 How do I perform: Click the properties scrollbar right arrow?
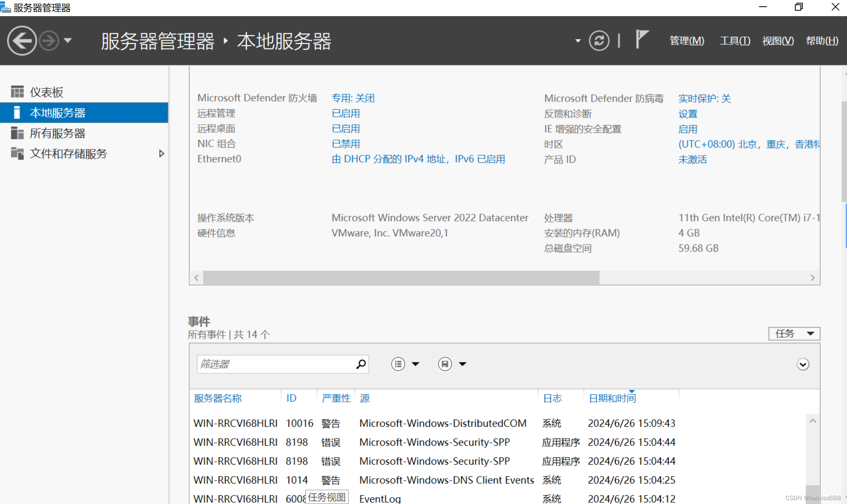pyautogui.click(x=812, y=278)
